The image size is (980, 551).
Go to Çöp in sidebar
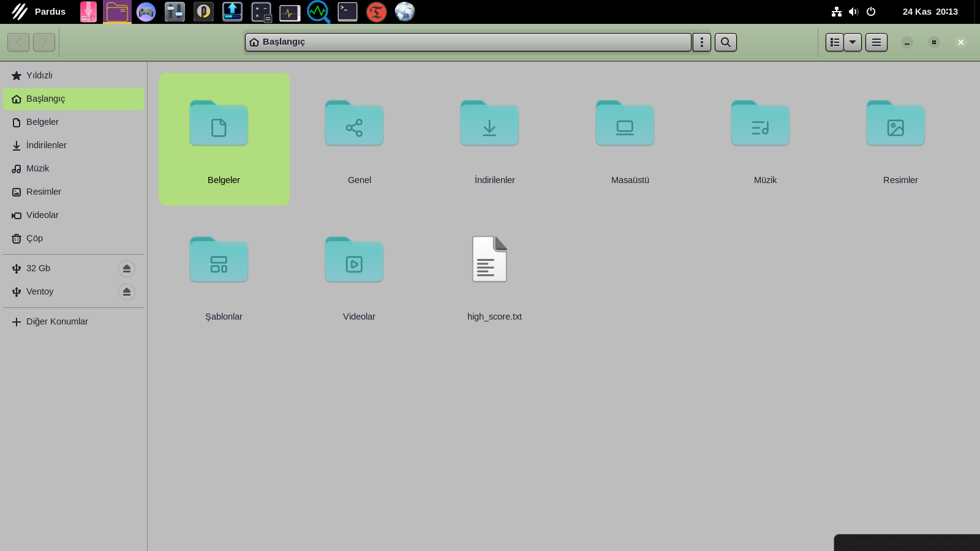point(34,238)
